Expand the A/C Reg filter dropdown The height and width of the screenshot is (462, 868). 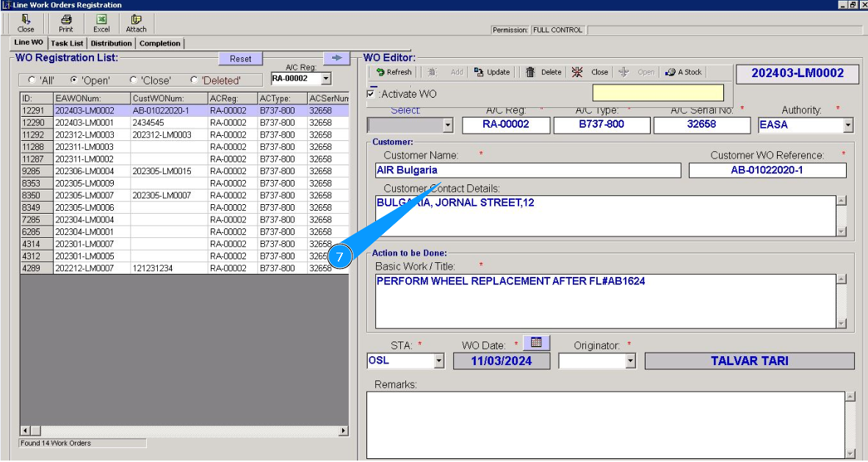(x=325, y=79)
